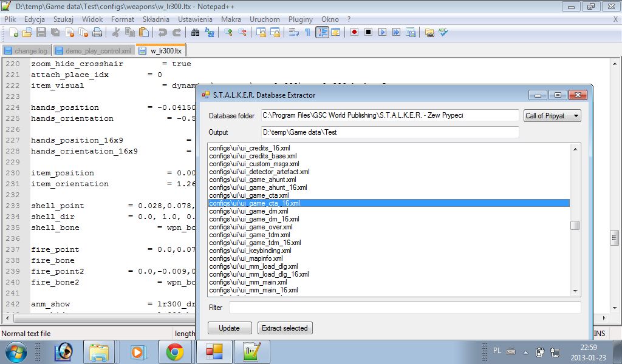The height and width of the screenshot is (364, 622).
Task: Click the Replace toolbar icon
Action: [x=209, y=33]
